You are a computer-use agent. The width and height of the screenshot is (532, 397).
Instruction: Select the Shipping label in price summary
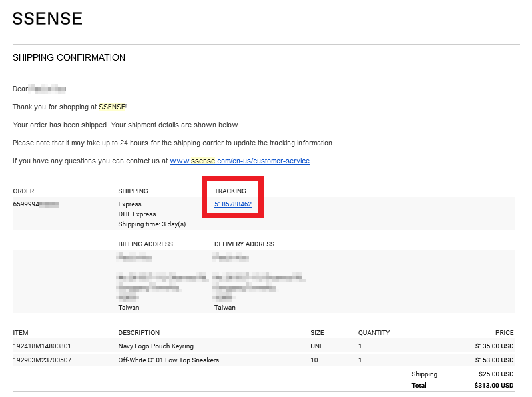[x=424, y=374]
